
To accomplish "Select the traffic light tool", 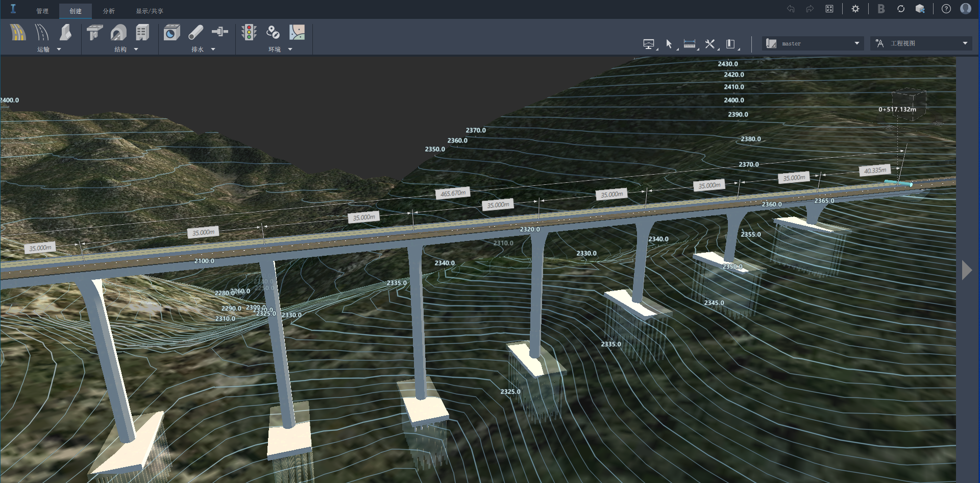I will click(x=249, y=33).
